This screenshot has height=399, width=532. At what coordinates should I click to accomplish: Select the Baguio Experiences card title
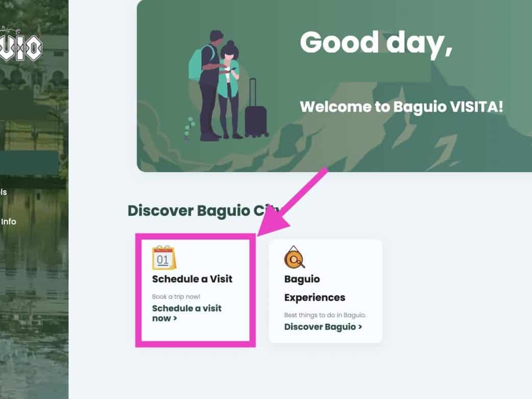(x=315, y=288)
